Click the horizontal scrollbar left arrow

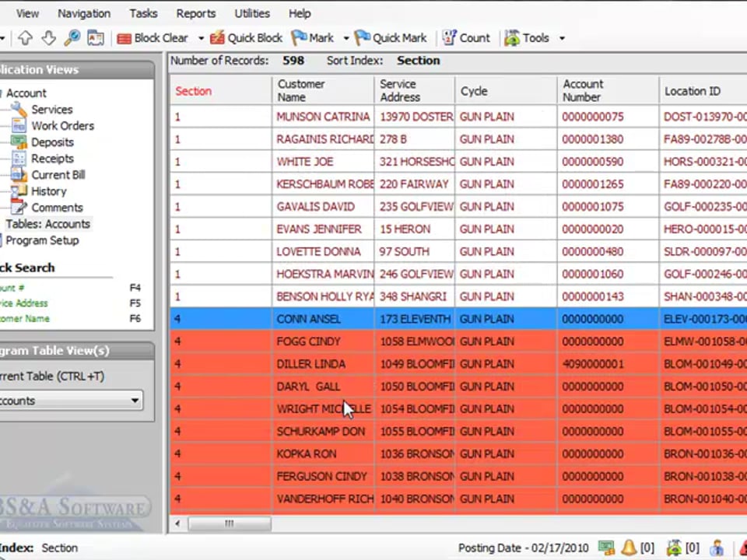pos(177,523)
